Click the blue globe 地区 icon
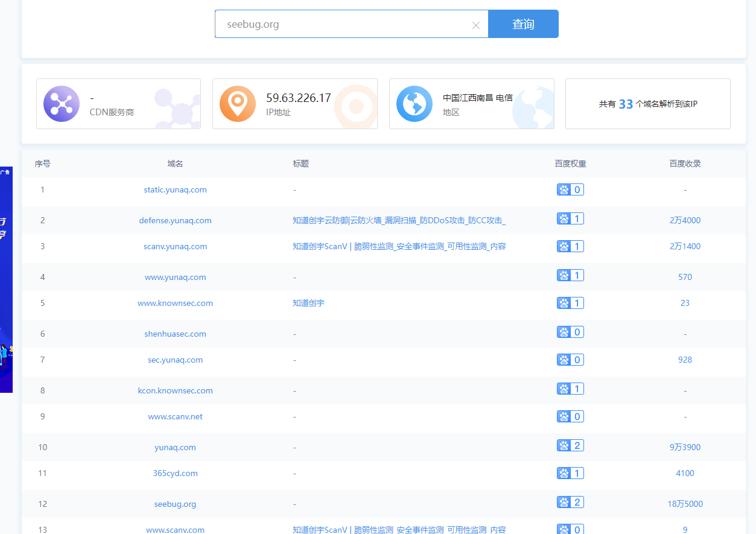 pos(415,104)
